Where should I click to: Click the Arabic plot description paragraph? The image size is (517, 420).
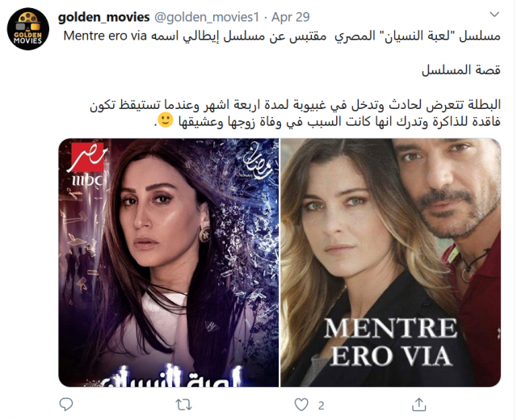point(295,113)
